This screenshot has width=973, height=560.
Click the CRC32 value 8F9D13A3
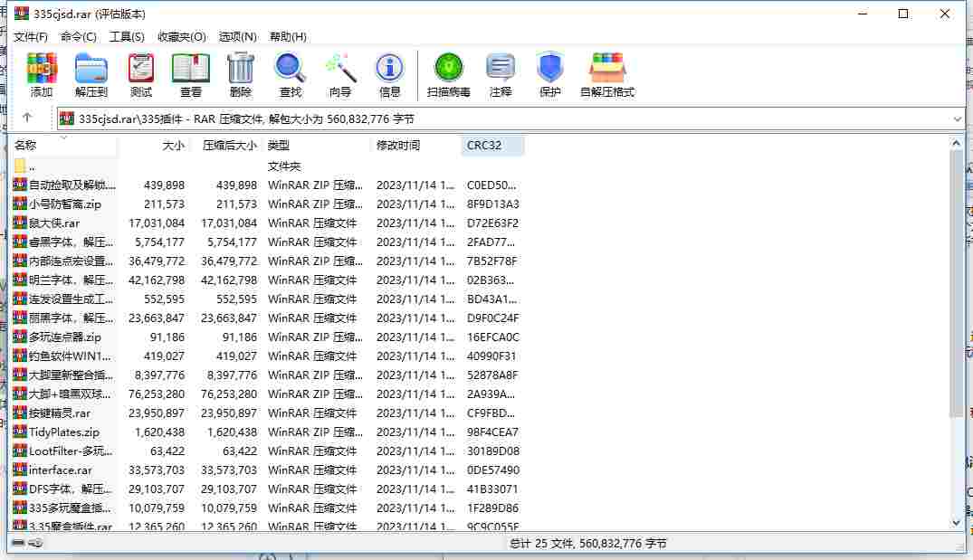pyautogui.click(x=492, y=204)
